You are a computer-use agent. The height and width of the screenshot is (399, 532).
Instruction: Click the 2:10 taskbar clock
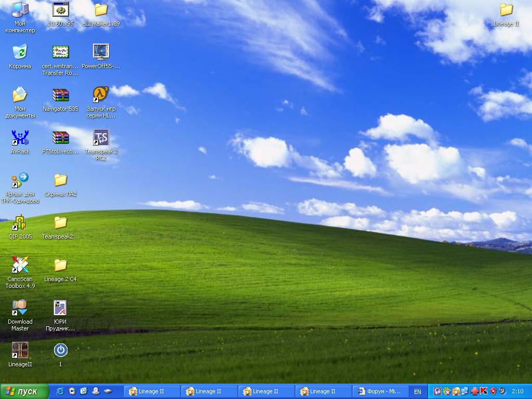click(x=517, y=391)
